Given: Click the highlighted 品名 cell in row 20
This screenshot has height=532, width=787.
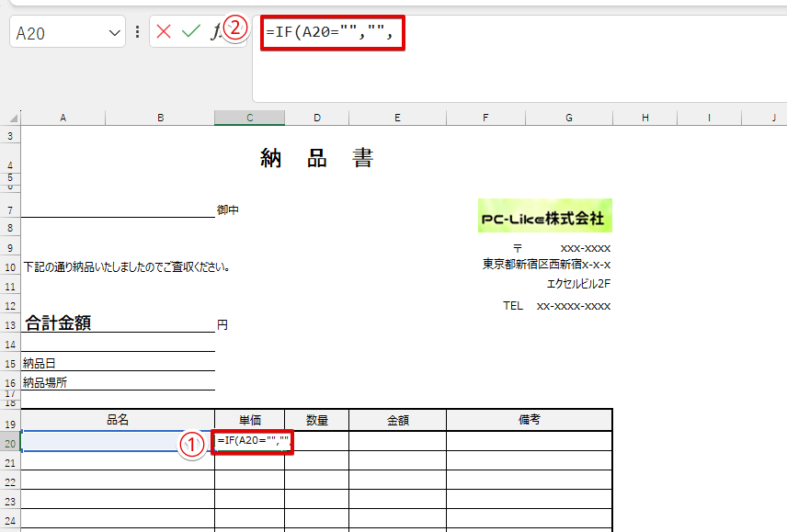Looking at the screenshot, I should click(118, 441).
